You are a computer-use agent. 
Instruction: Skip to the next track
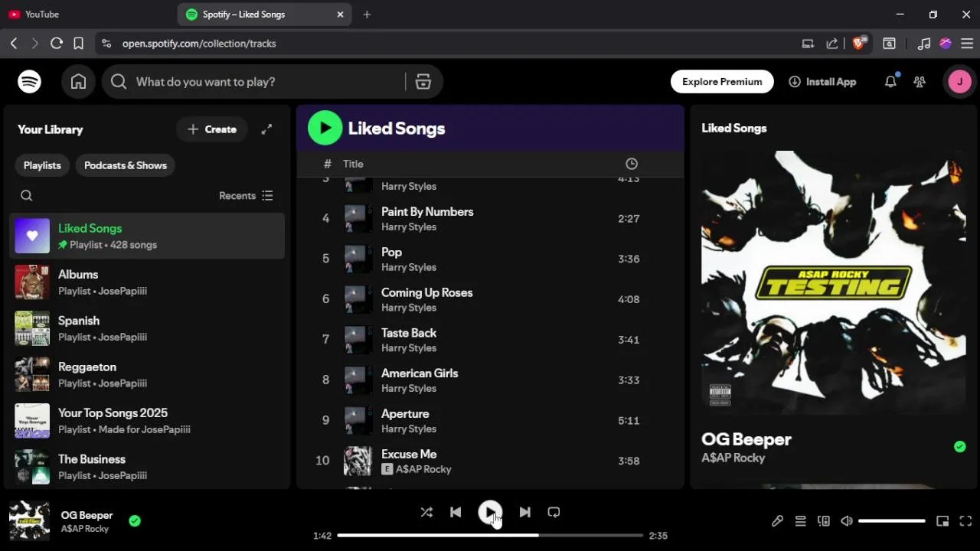click(x=524, y=513)
